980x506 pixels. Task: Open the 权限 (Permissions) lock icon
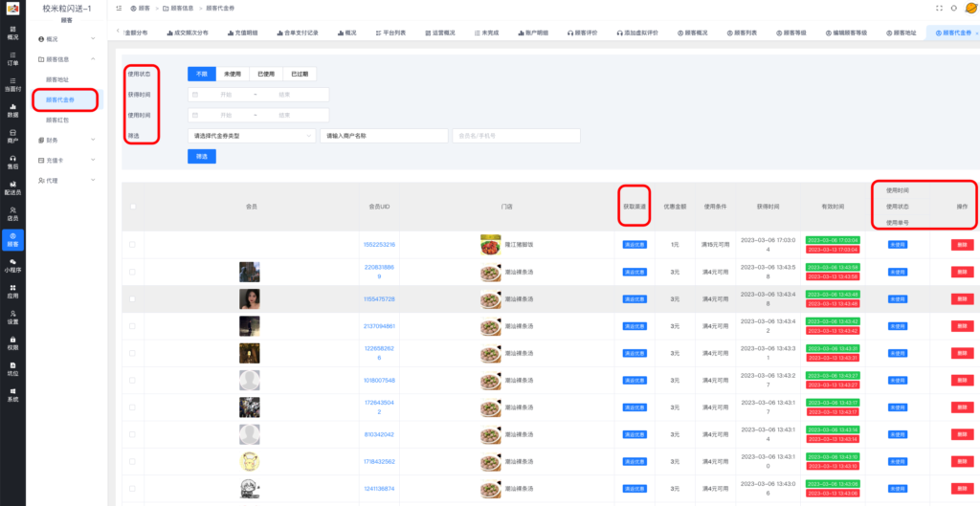pyautogui.click(x=12, y=342)
